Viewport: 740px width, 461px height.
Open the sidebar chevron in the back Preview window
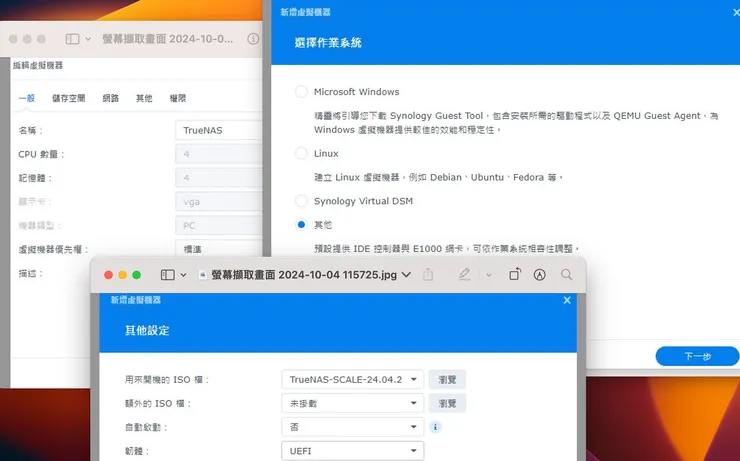point(88,39)
